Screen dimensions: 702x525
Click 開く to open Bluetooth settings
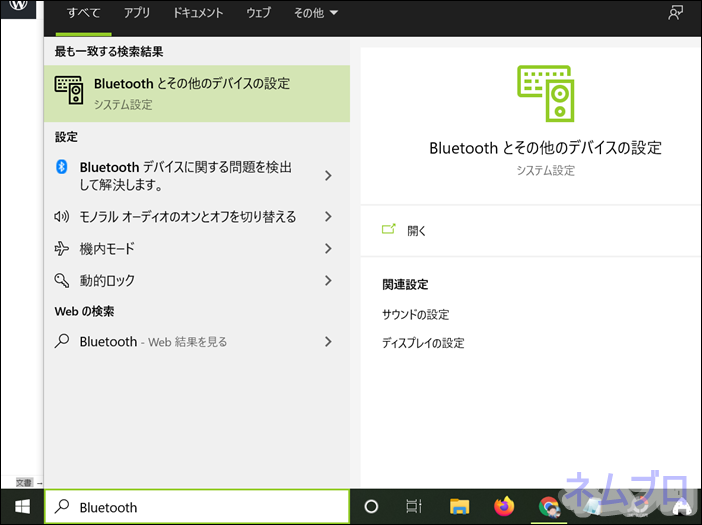tap(416, 230)
